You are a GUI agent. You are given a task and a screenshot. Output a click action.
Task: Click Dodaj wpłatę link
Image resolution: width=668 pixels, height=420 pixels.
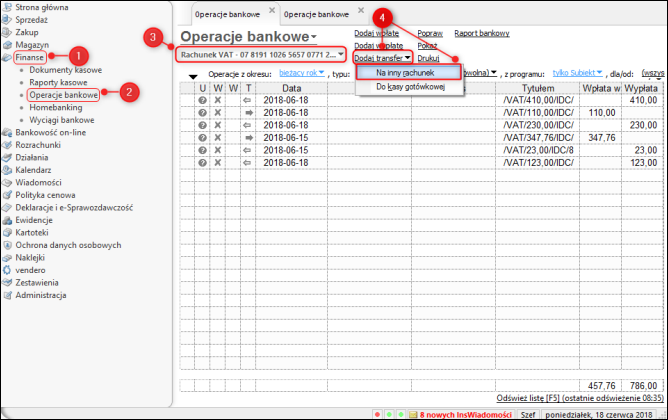coord(376,33)
